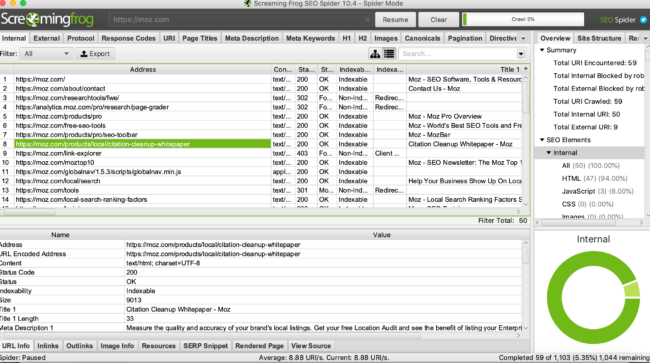Open the Site Structure tab
The width and height of the screenshot is (650, 363).
[x=599, y=38]
